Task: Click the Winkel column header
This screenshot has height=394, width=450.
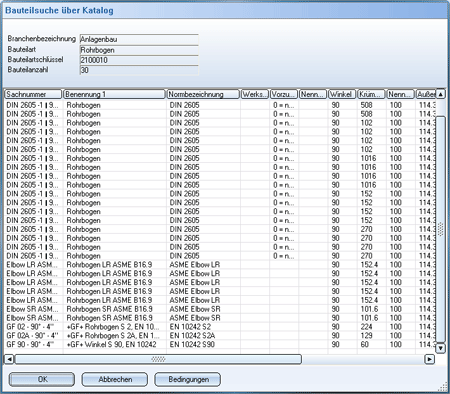Action: tap(342, 94)
